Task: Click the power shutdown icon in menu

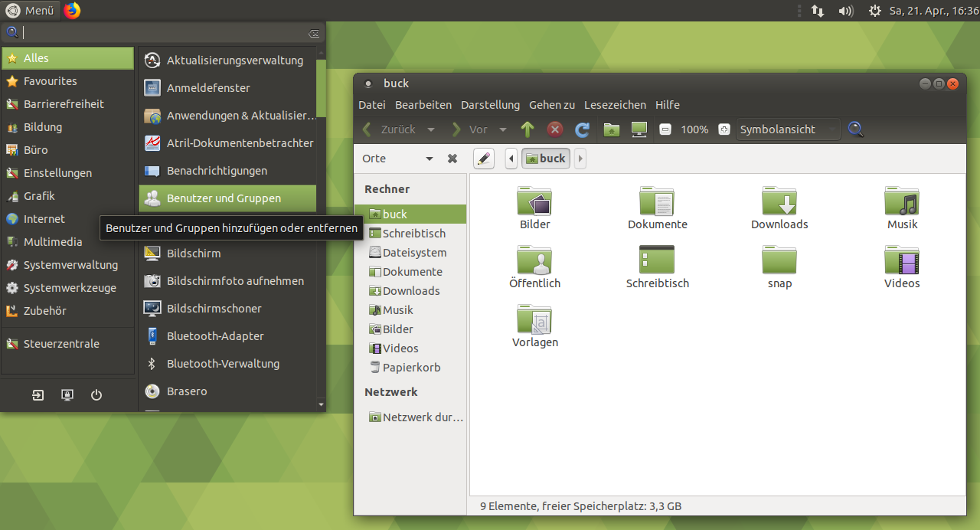Action: point(96,395)
